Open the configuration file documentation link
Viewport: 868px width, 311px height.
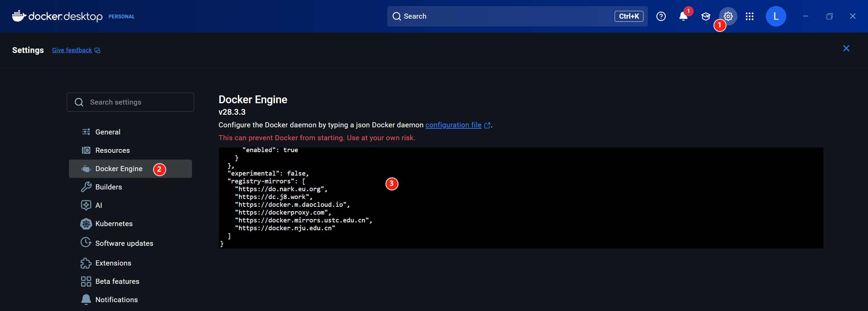click(x=453, y=125)
